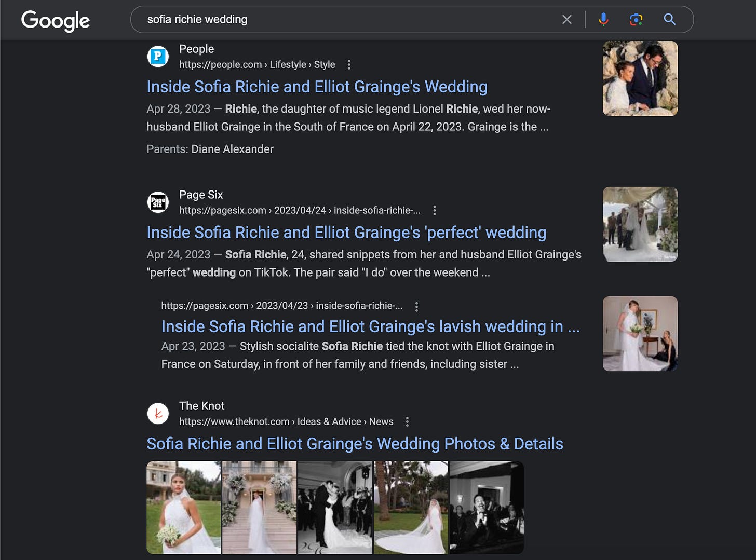
Task: Click The Knot black-and-white singer photo
Action: 487,508
